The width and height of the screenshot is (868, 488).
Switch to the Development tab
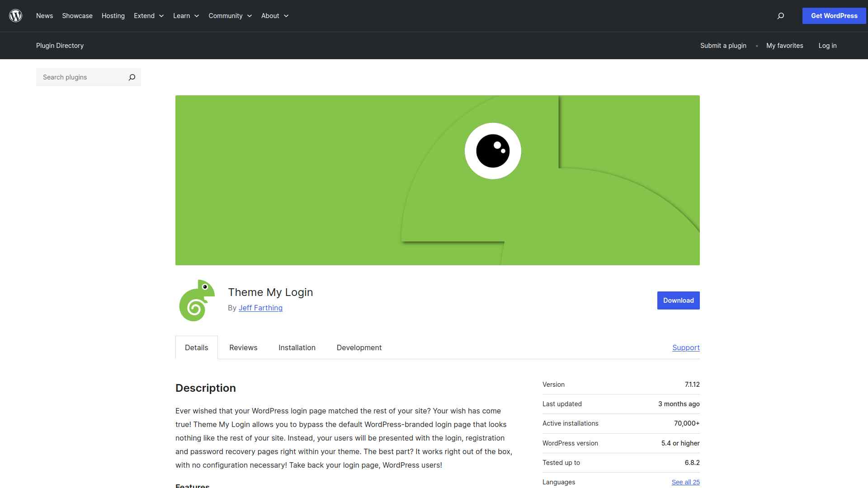pyautogui.click(x=359, y=347)
